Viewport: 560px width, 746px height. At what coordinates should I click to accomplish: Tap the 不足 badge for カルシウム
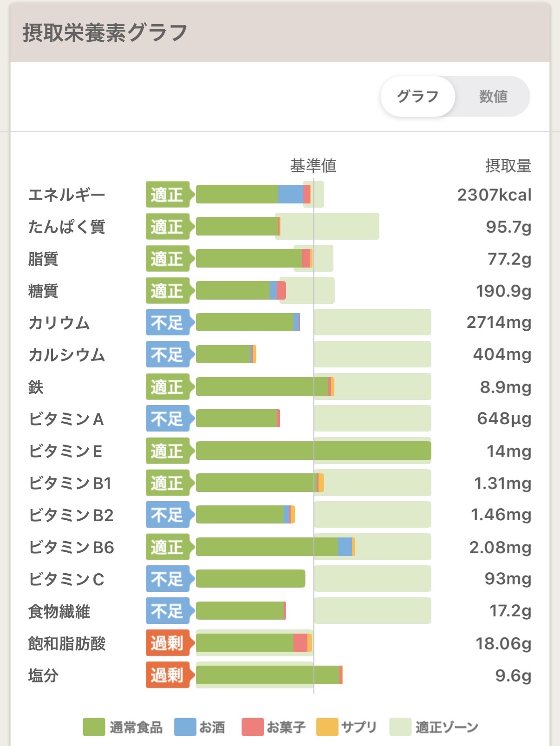click(168, 354)
